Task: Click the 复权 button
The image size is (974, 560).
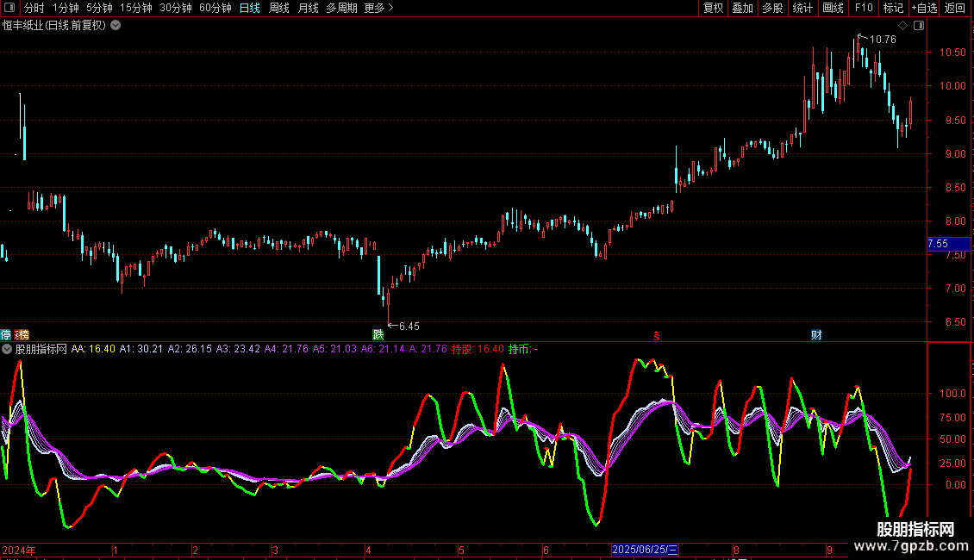Action: click(713, 8)
